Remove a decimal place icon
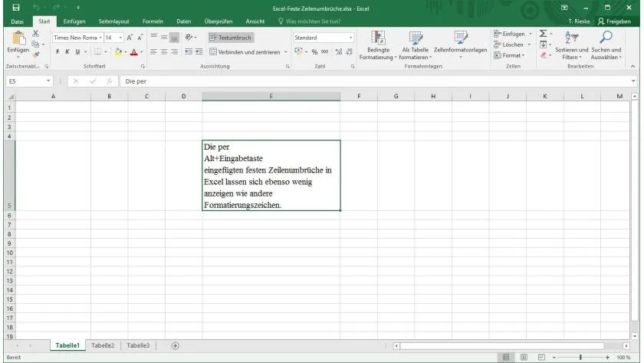This screenshot has height=363, width=644. coord(349,51)
